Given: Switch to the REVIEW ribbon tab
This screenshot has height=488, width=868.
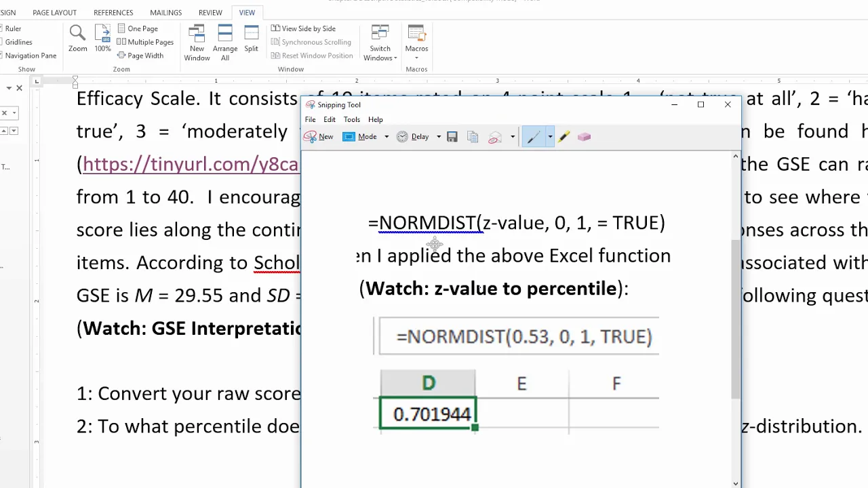Looking at the screenshot, I should 210,12.
